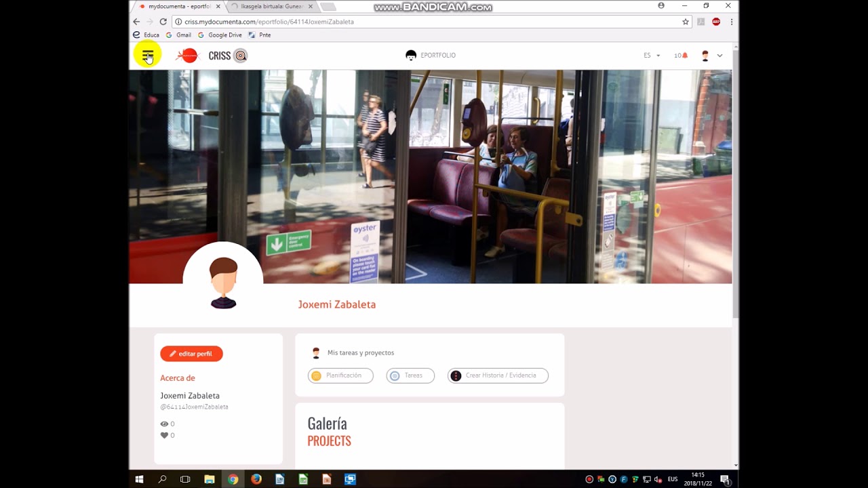Open the Planificación button

[340, 375]
